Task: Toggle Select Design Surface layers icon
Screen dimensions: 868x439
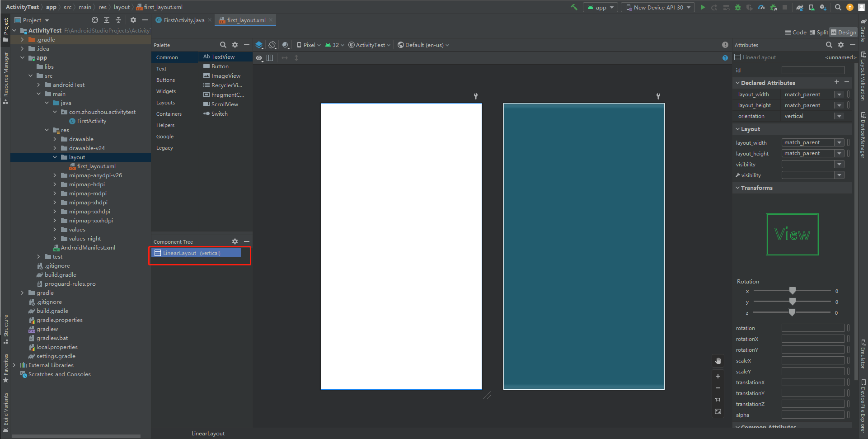Action: tap(259, 45)
